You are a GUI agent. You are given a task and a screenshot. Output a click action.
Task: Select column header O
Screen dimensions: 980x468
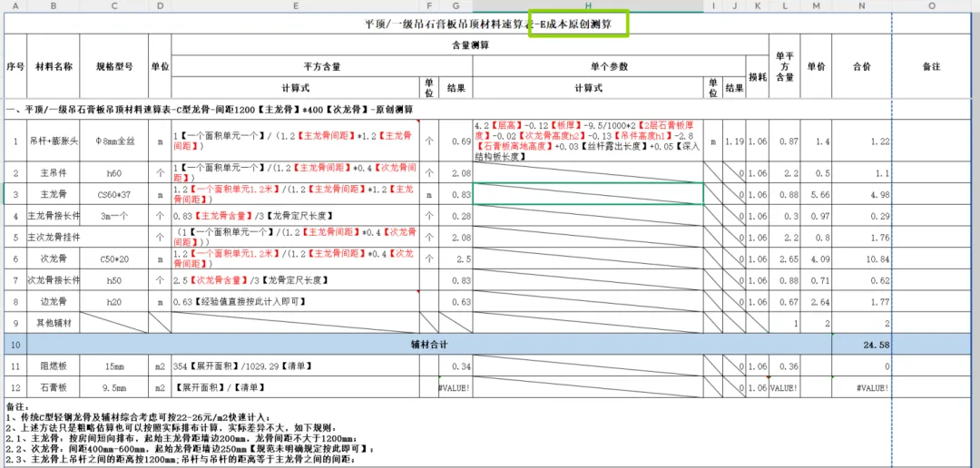pos(931,5)
